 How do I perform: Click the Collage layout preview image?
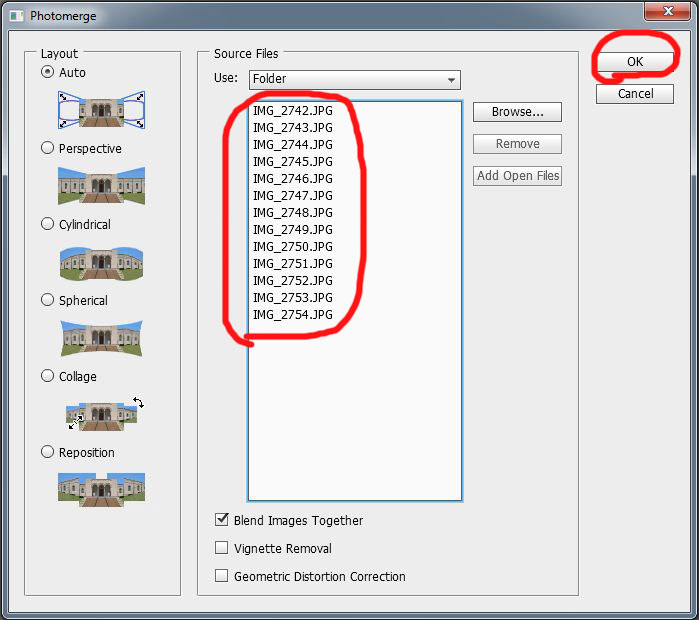(105, 414)
